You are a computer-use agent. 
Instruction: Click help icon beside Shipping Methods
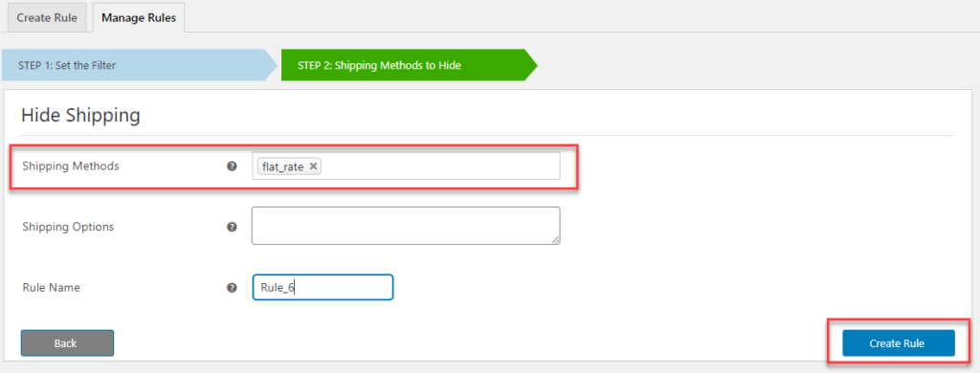[232, 166]
